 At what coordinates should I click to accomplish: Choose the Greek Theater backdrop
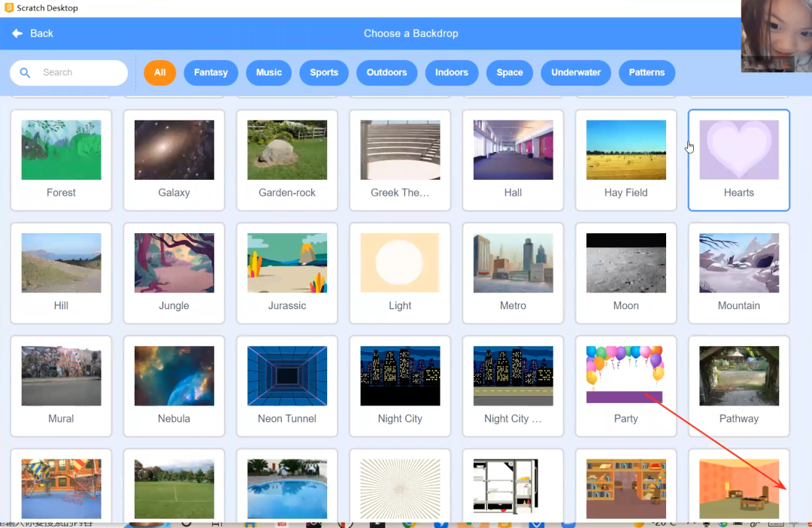click(x=400, y=160)
